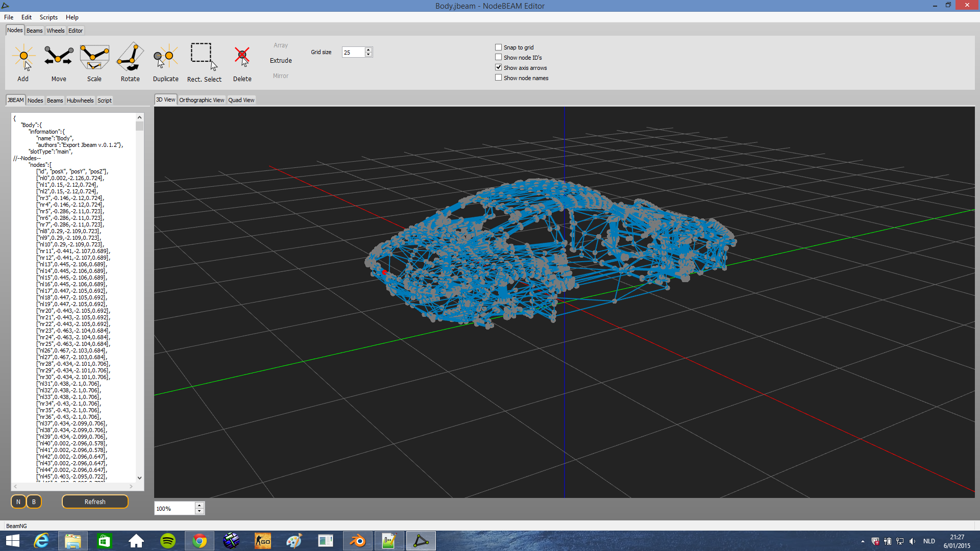Open Google Chrome from taskbar

(200, 541)
